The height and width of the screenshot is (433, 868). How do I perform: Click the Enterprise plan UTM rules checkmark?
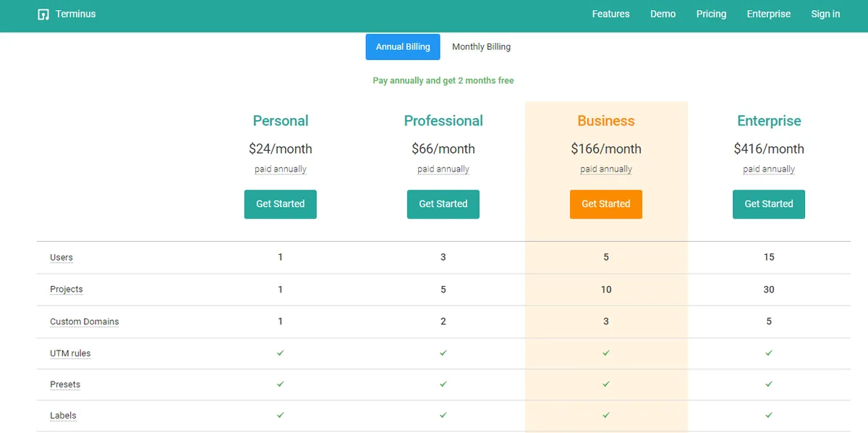tap(769, 353)
